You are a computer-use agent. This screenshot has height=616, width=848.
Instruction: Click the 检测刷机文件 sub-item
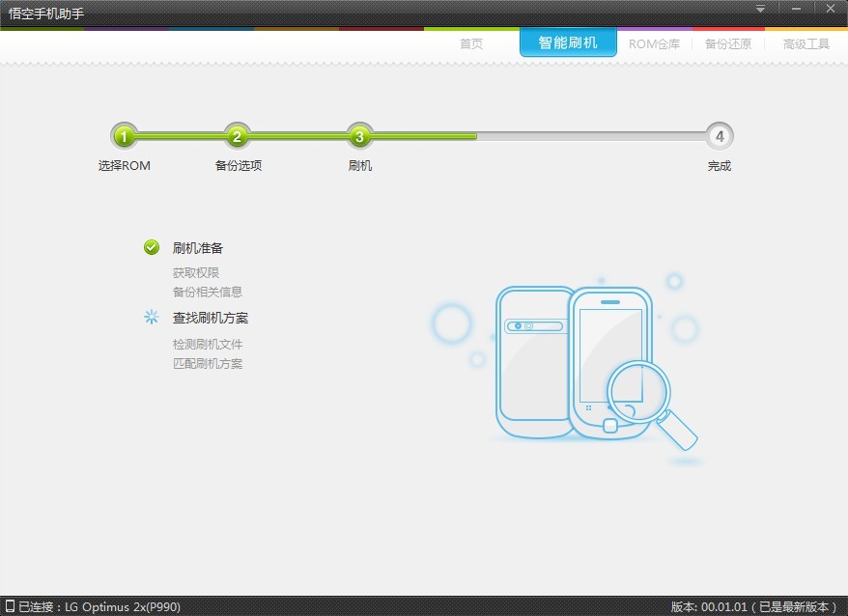pos(207,344)
